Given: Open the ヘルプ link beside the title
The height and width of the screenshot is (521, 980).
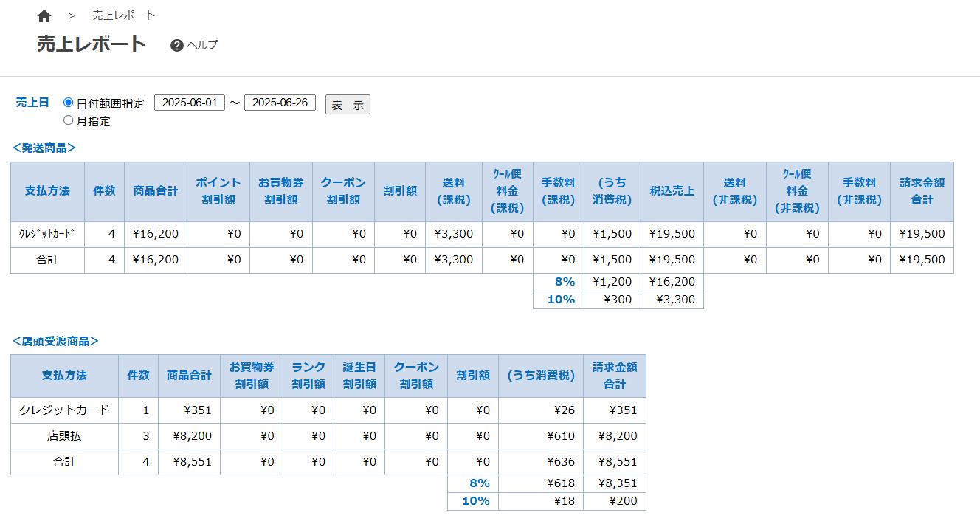Looking at the screenshot, I should 202,45.
